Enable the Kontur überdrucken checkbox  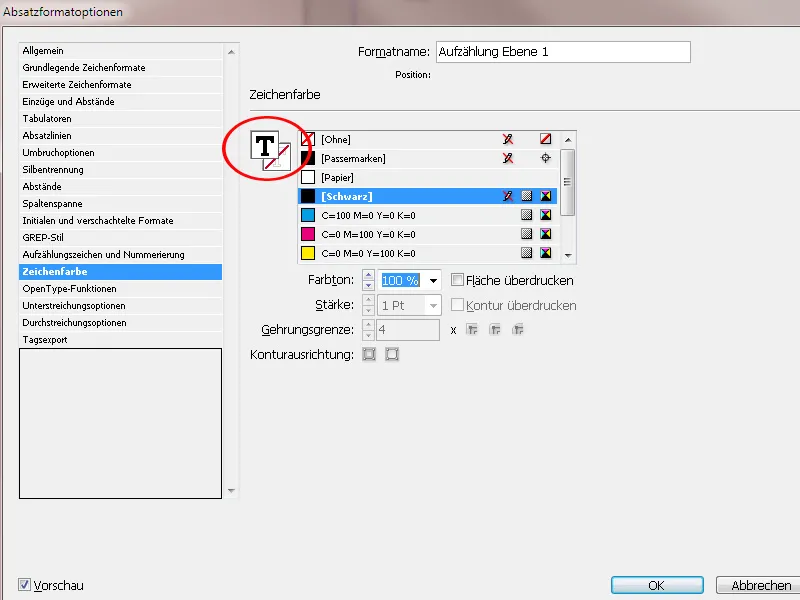pyautogui.click(x=457, y=306)
